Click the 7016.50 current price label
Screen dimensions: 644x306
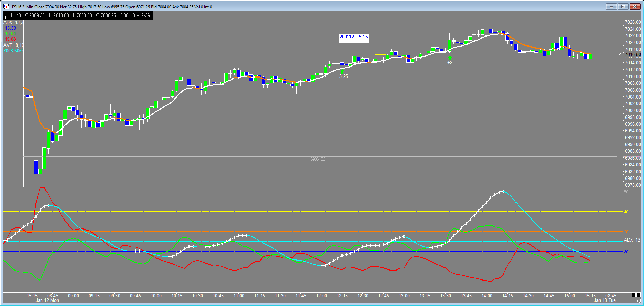point(633,55)
